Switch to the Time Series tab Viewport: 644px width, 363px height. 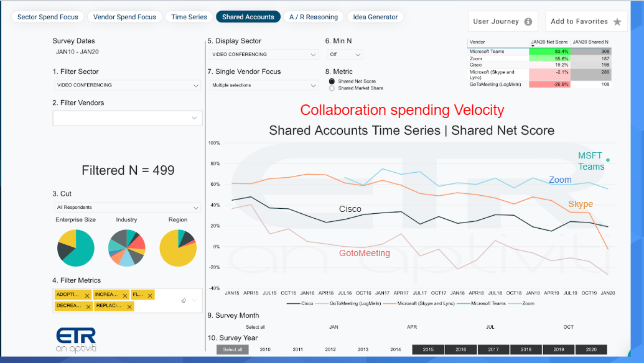189,17
